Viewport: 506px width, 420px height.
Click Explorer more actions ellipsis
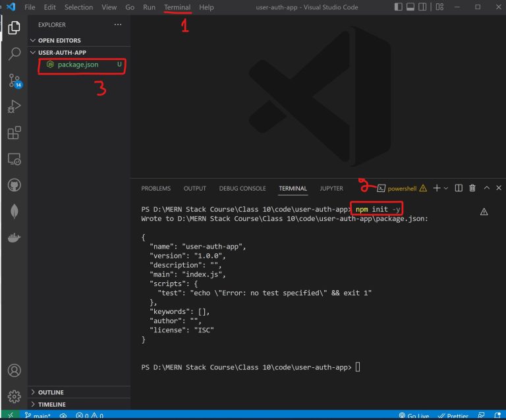coord(118,24)
